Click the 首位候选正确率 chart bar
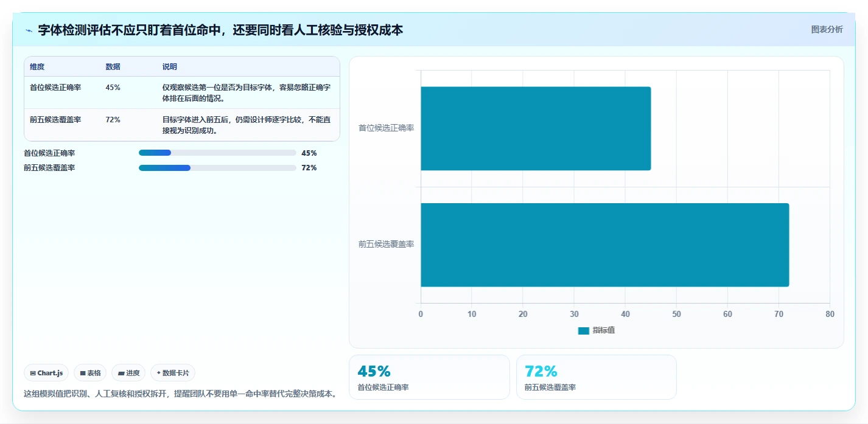Viewport: 868px width, 424px height. click(x=536, y=128)
